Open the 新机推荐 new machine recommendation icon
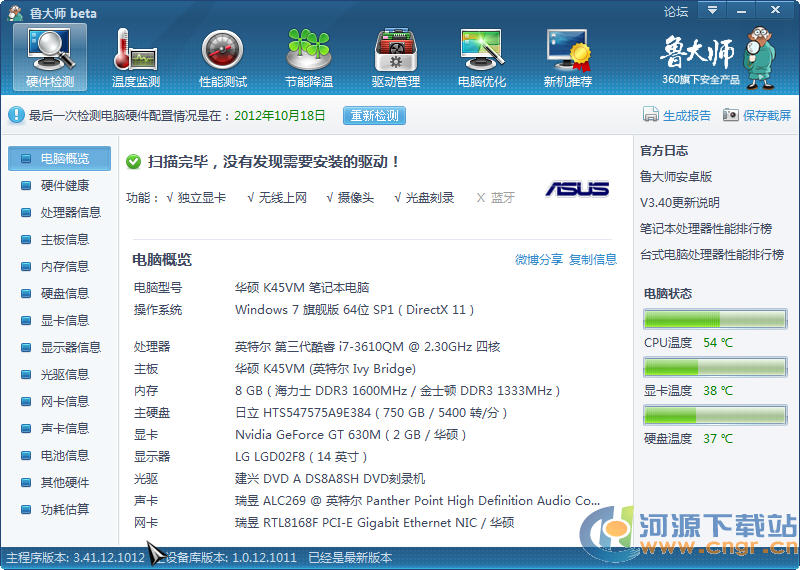This screenshot has width=800, height=570. [568, 57]
